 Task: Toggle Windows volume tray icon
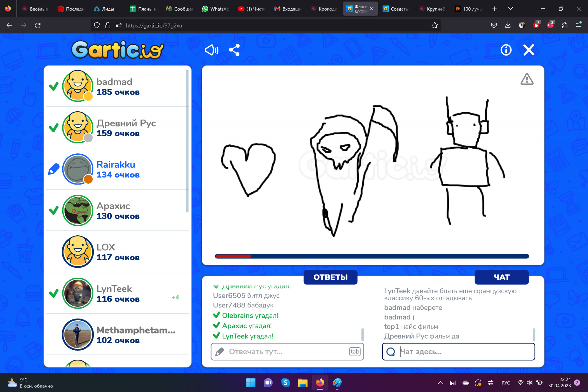click(529, 382)
